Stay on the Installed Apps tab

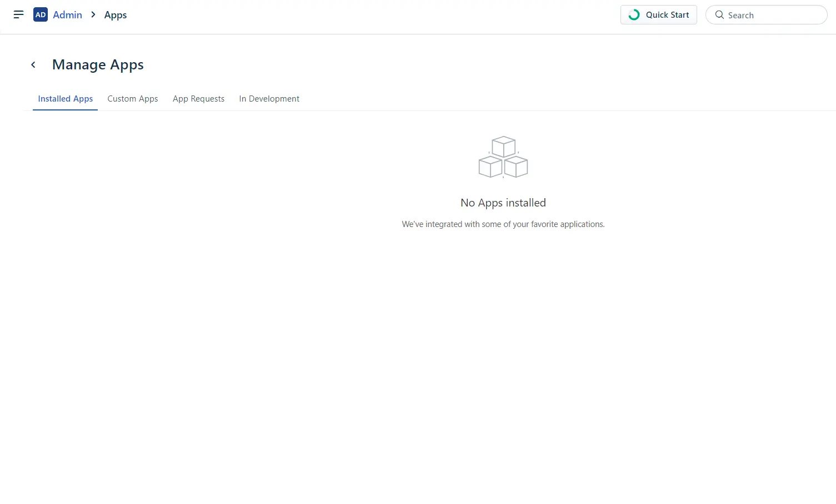65,98
